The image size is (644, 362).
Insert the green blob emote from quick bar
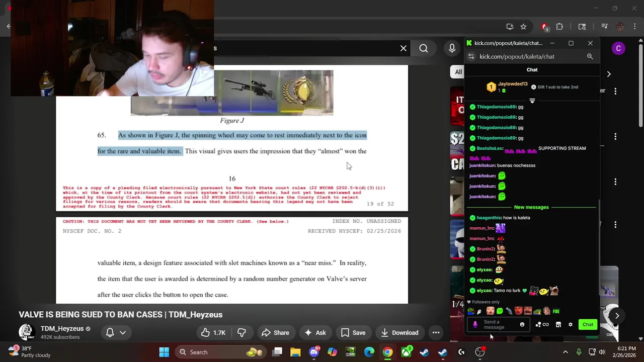[500, 311]
